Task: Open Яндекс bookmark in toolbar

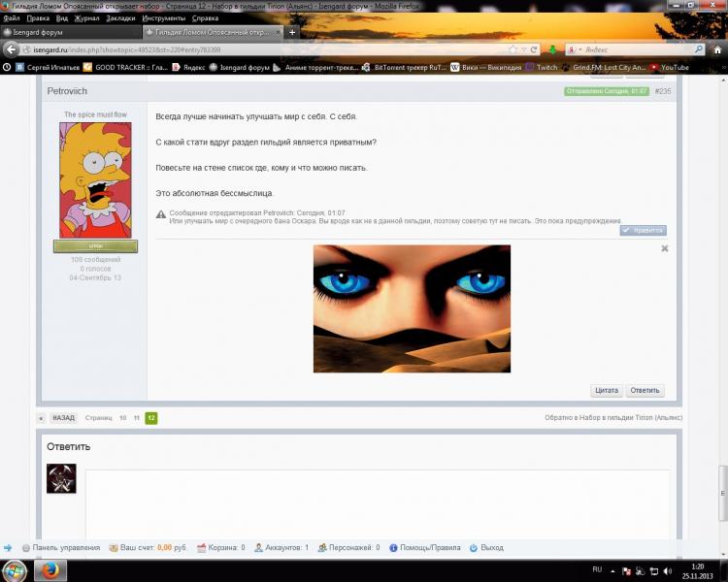Action: click(188, 67)
